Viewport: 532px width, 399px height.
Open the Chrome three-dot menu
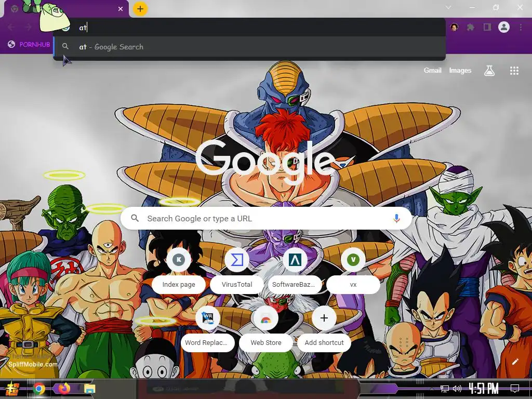(521, 27)
